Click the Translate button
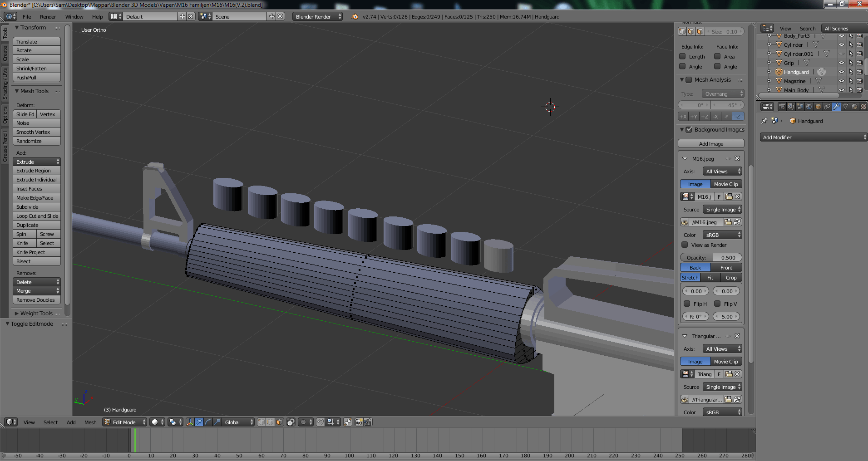This screenshot has height=461, width=868. (37, 41)
